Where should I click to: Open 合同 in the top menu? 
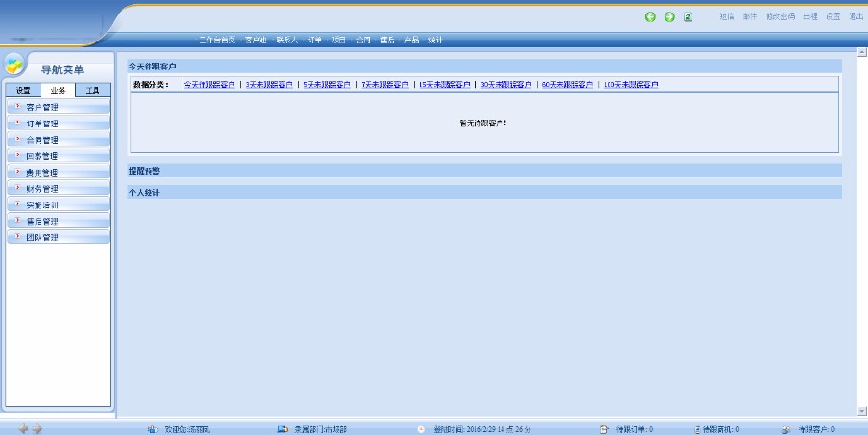tap(364, 40)
